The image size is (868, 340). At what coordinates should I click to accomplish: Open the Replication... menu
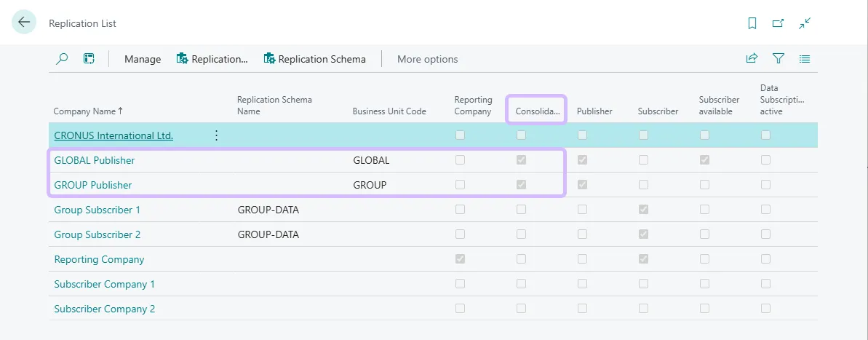point(212,59)
